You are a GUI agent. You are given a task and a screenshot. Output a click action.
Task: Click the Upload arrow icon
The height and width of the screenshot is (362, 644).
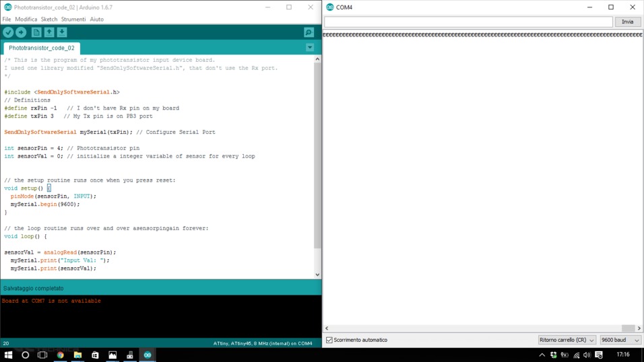click(x=21, y=32)
